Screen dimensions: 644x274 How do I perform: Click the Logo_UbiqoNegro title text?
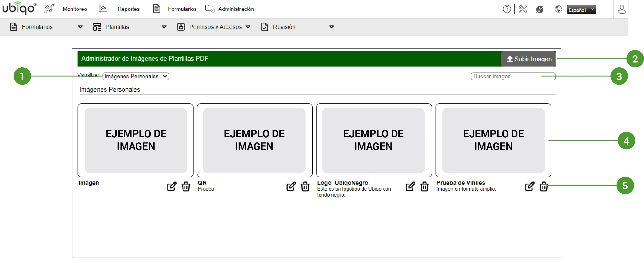tap(342, 183)
